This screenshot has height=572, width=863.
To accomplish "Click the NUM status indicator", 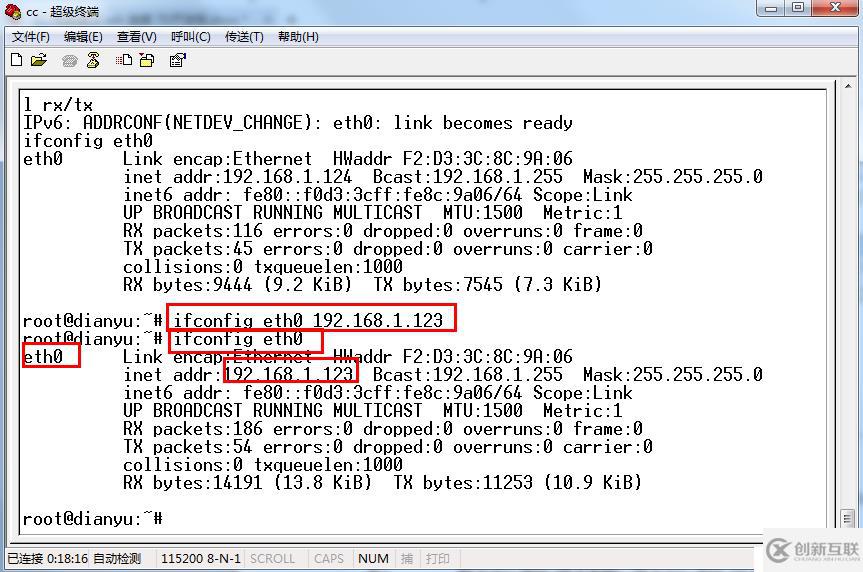I will [x=373, y=559].
